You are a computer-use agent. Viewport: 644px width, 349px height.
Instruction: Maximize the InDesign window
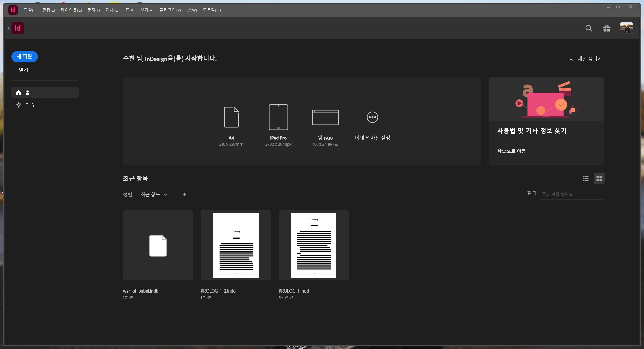tap(618, 7)
